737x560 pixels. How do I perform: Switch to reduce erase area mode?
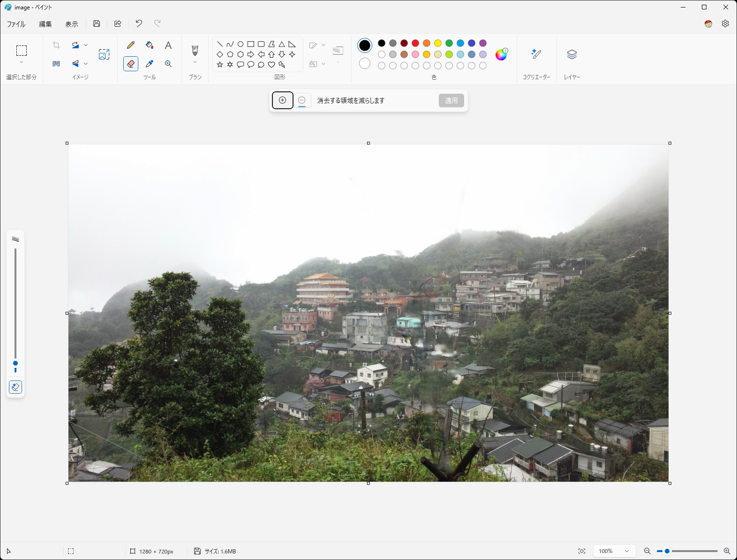click(x=302, y=100)
